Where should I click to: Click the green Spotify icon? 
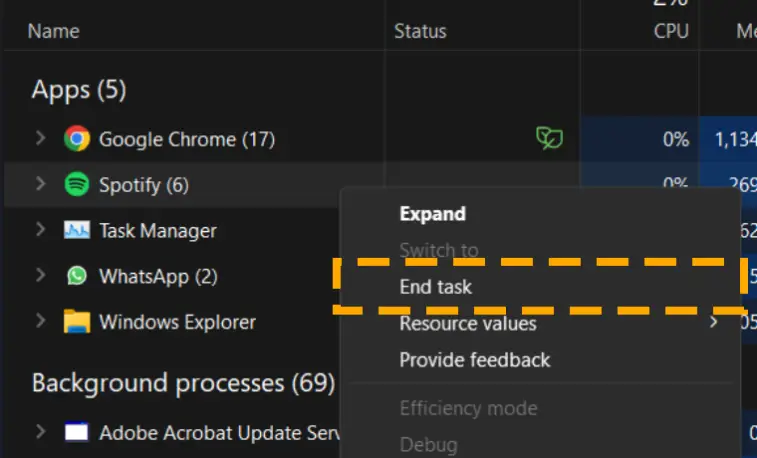click(x=77, y=184)
